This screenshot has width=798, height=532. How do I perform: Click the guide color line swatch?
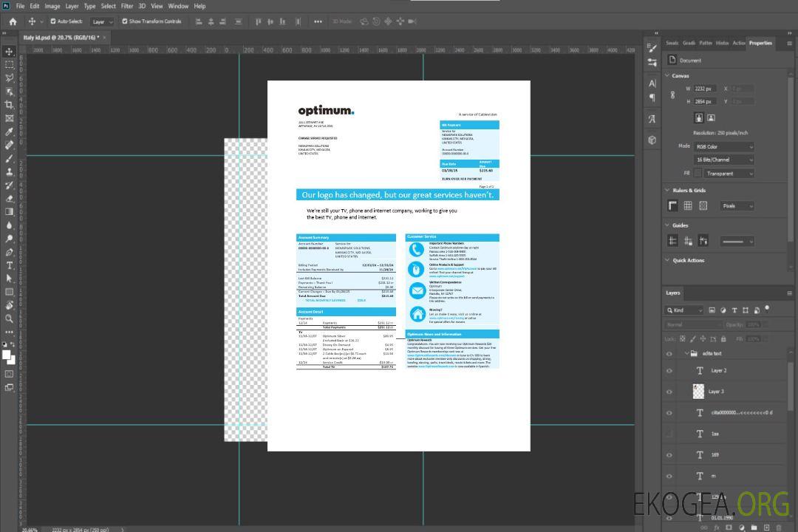tap(737, 242)
